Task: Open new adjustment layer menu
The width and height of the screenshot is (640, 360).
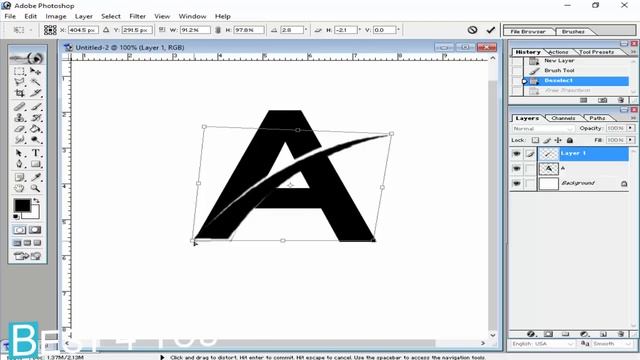Action: (584, 334)
